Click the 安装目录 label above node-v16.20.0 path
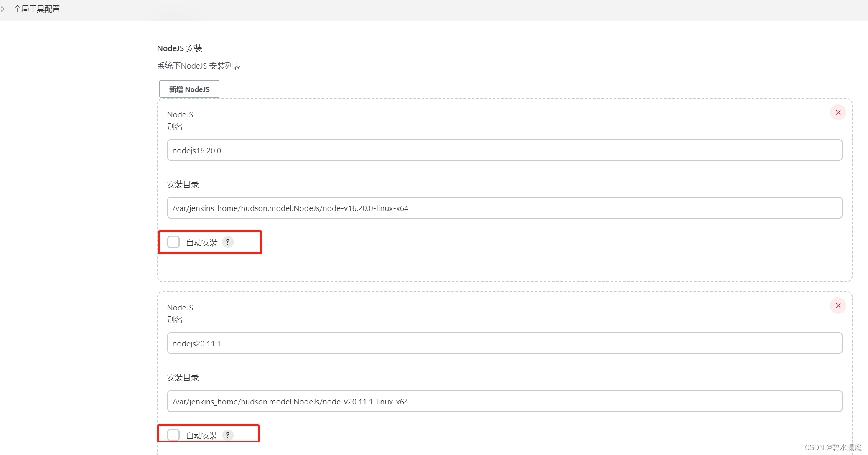Image resolution: width=868 pixels, height=455 pixels. (x=183, y=185)
